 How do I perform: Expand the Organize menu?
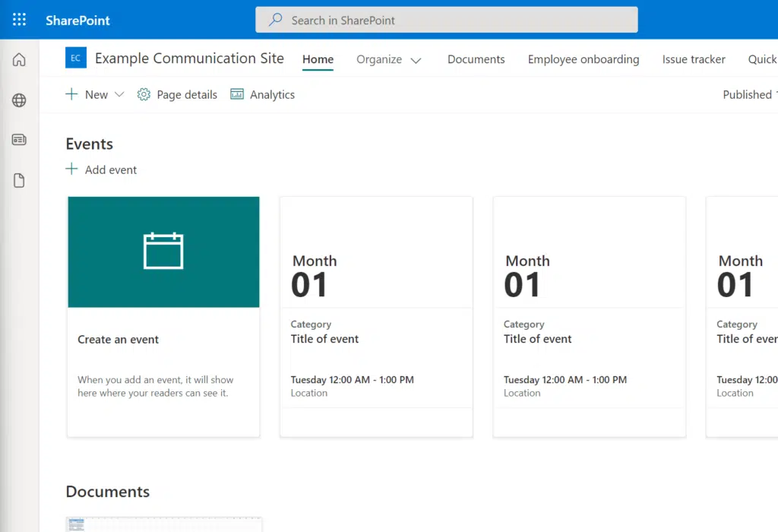388,59
